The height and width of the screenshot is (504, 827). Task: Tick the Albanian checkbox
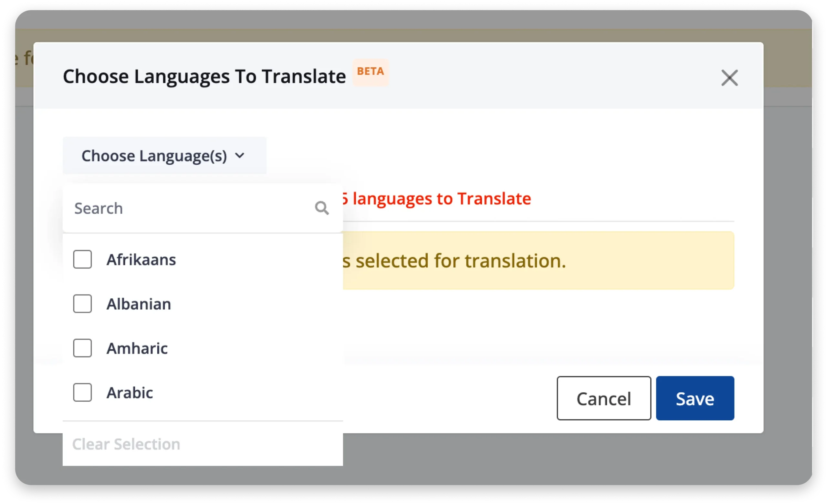(x=83, y=304)
